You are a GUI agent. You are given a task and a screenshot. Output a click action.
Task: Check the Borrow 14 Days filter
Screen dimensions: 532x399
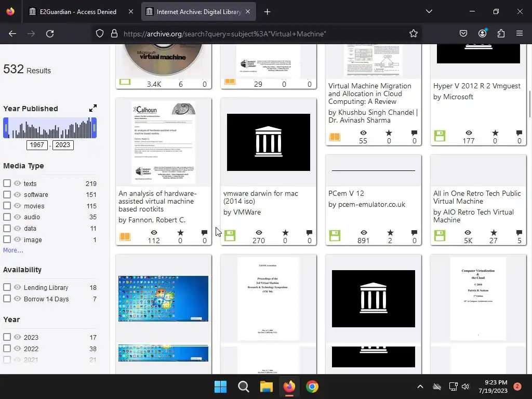click(7, 299)
